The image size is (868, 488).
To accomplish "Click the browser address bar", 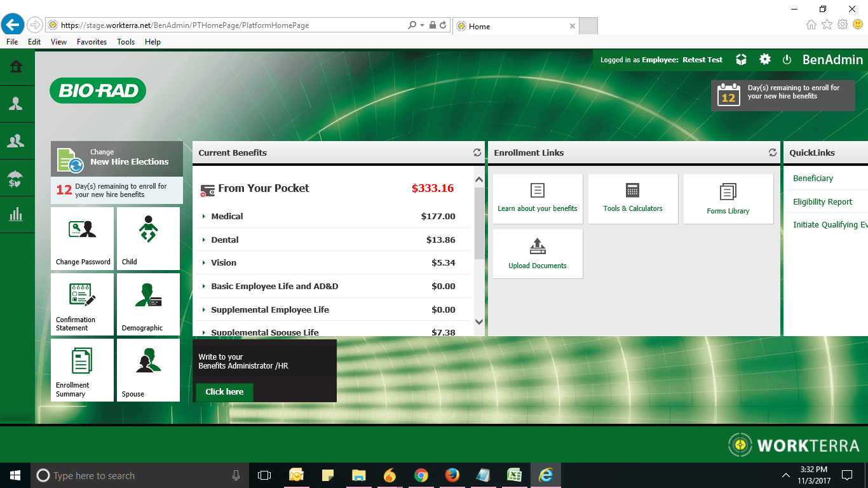I will 229,25.
